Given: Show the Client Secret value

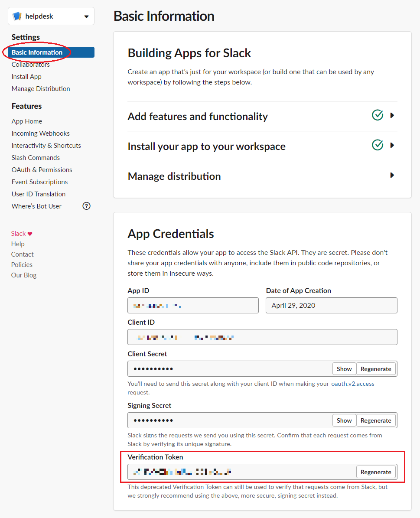Looking at the screenshot, I should pyautogui.click(x=344, y=369).
